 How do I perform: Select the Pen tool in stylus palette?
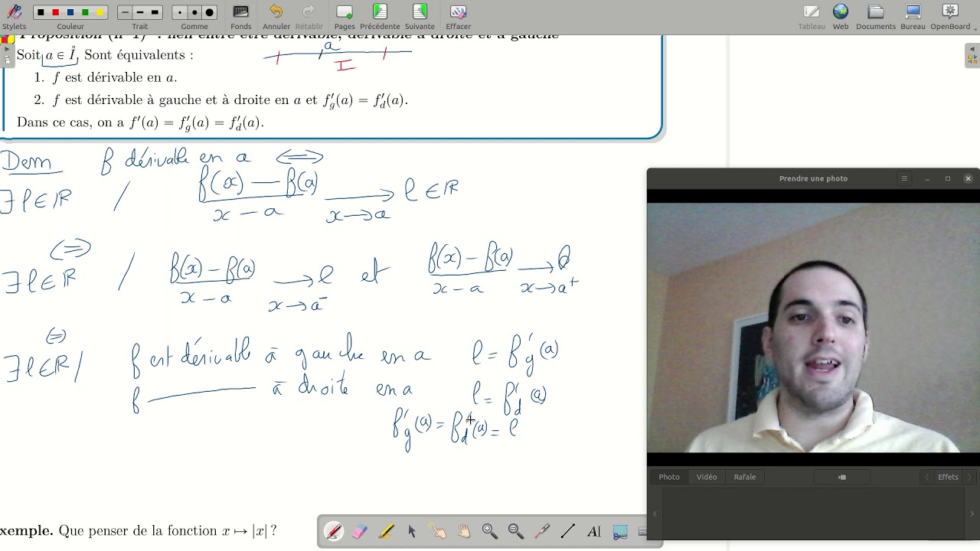pos(333,531)
